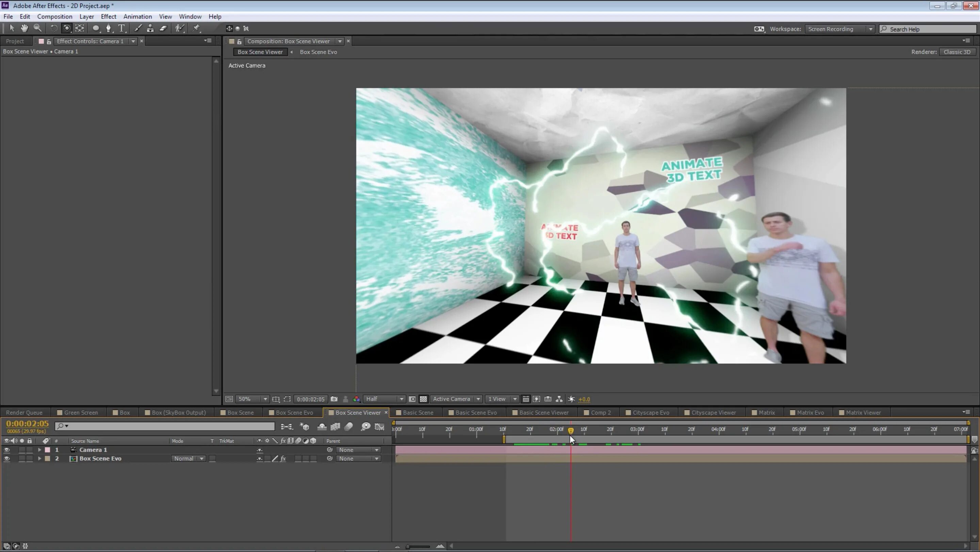Open the Composition viewer name dropdown
Screen dimensions: 980x552
coord(340,41)
